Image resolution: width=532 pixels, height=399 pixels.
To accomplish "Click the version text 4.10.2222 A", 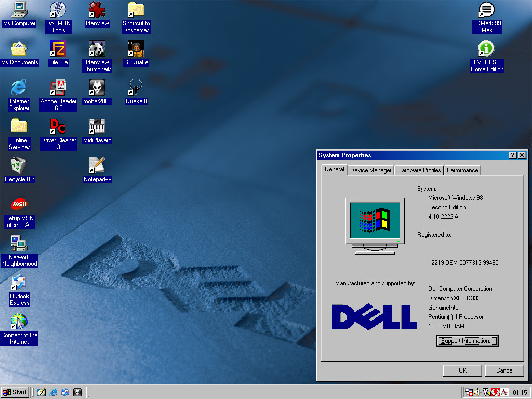I will click(443, 217).
